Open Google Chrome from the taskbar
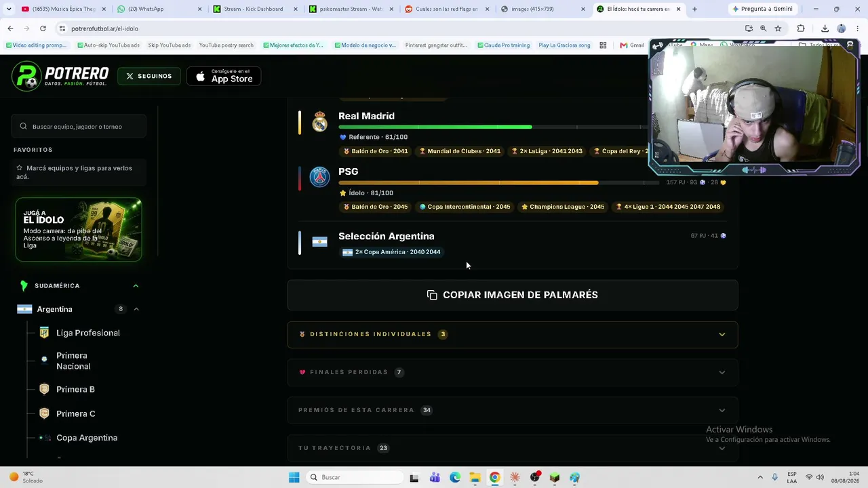The image size is (868, 488). [x=495, y=477]
